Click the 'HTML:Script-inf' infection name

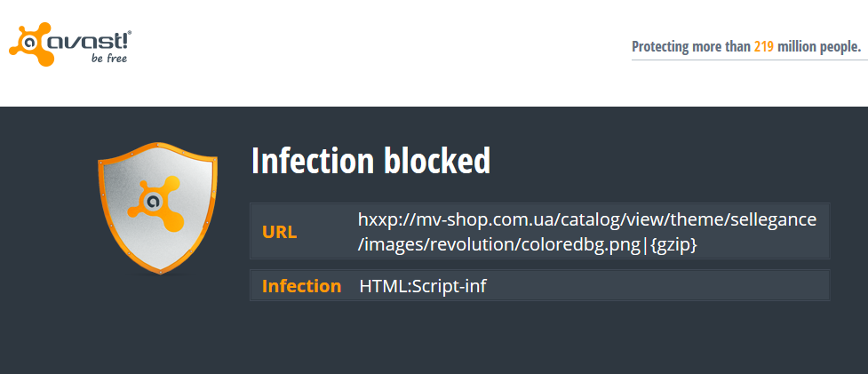[423, 286]
